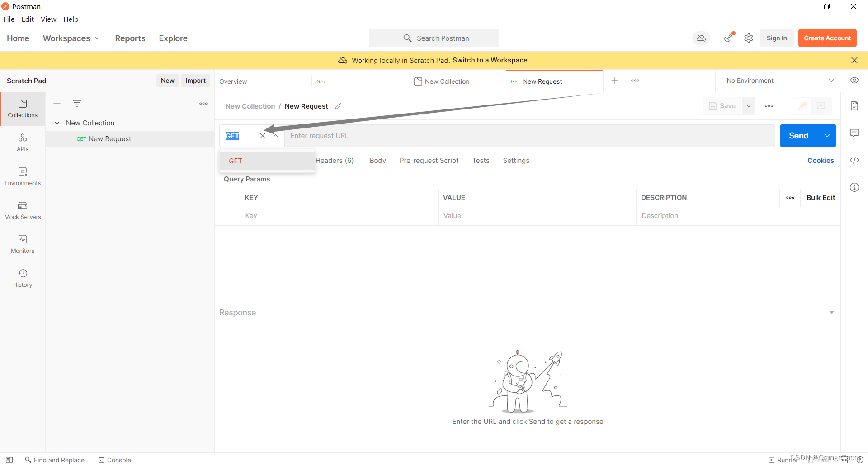Click Bulk Edit for query params
The height and width of the screenshot is (466, 868).
(821, 198)
